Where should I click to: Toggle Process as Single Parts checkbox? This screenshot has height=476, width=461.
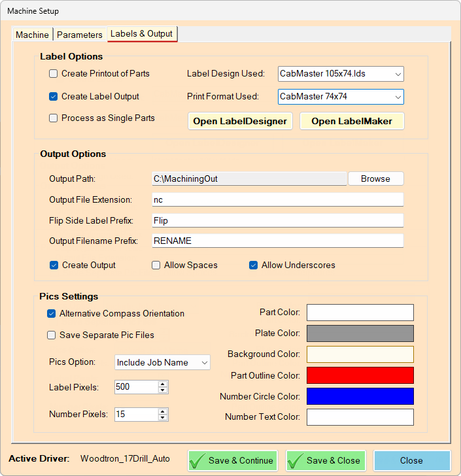coord(54,118)
